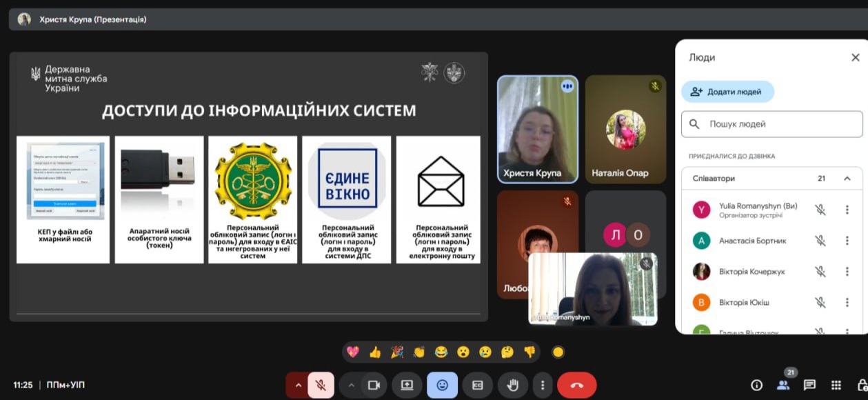Collapse the Співавтори participants list
The width and height of the screenshot is (868, 400).
tap(847, 178)
